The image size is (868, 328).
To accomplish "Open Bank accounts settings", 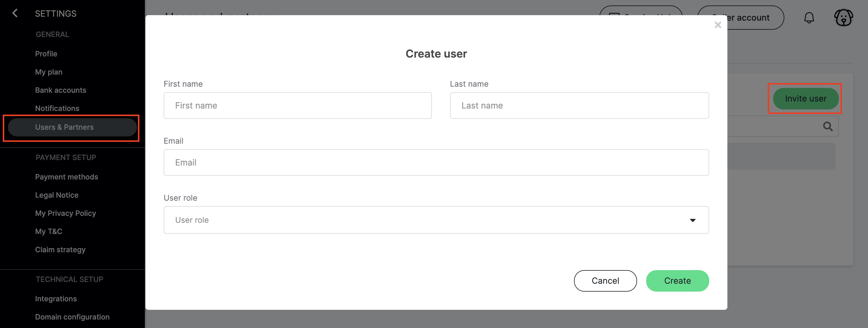I will 61,90.
